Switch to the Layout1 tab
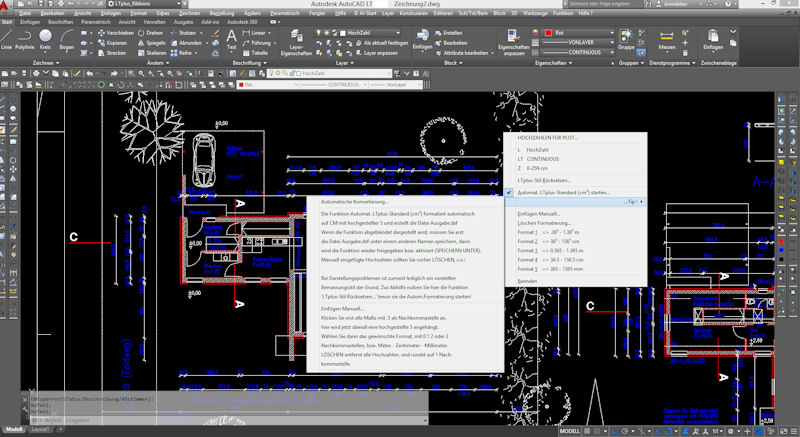The height and width of the screenshot is (437, 800). point(41,429)
